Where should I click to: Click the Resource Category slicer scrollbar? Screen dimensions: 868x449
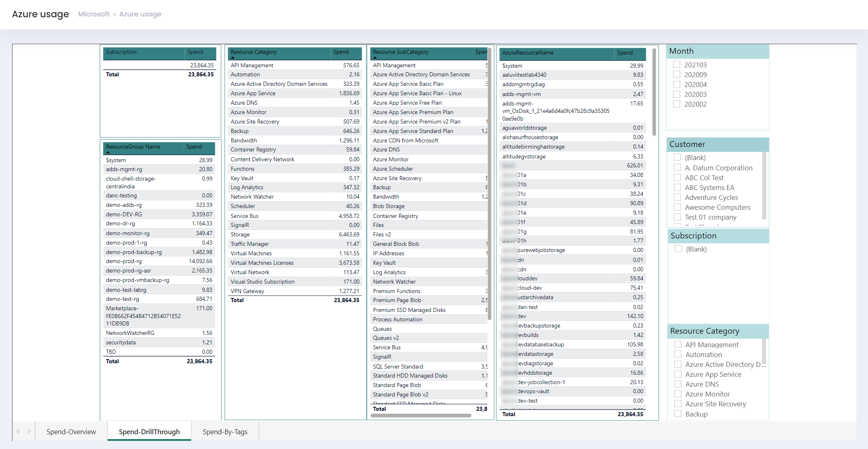coord(764,351)
